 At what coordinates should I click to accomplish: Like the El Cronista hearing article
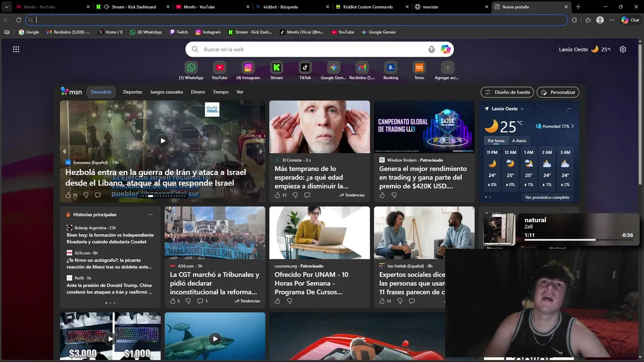(x=277, y=195)
